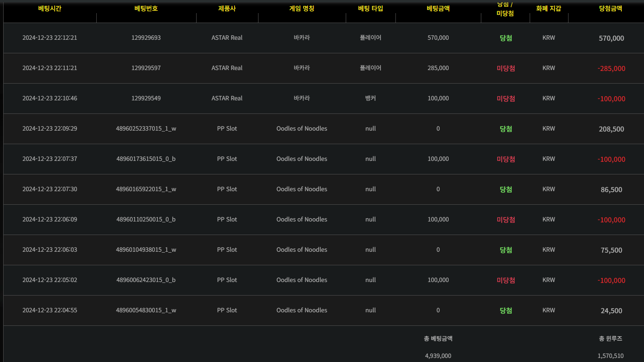
Task: Click the 베팅번호 column header
Action: pyautogui.click(x=146, y=8)
